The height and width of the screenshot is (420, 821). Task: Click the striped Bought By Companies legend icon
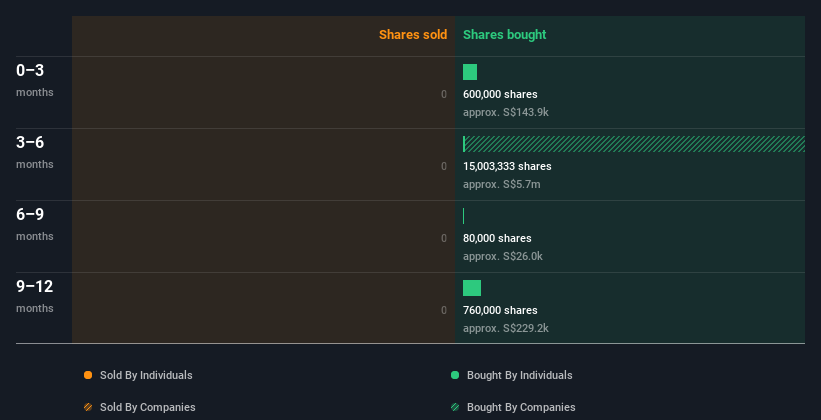(x=455, y=407)
